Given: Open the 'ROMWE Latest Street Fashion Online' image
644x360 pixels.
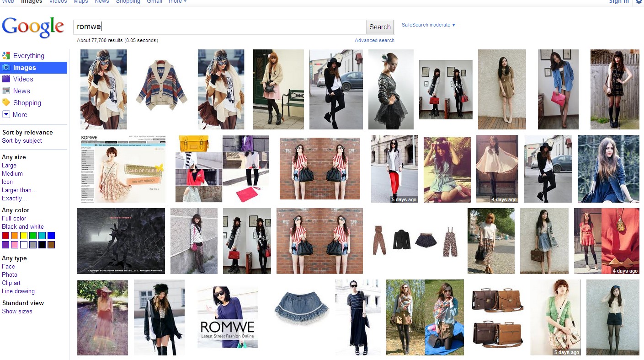Looking at the screenshot, I should [x=228, y=317].
